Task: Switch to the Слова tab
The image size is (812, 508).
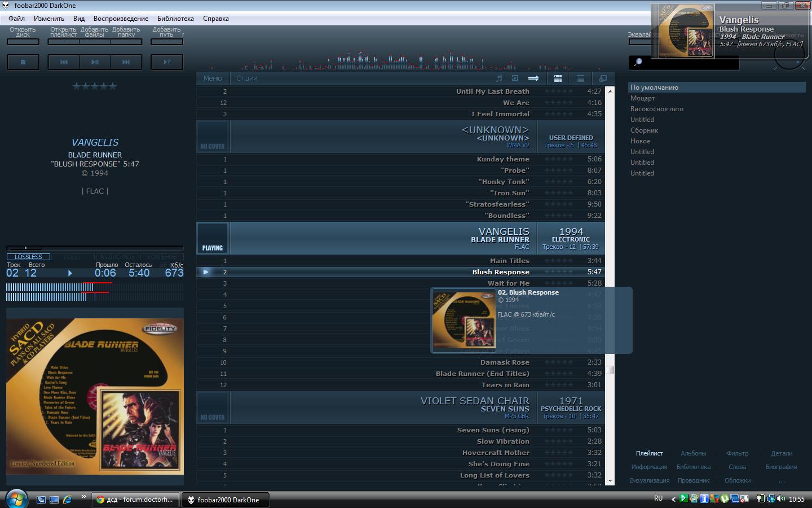Action: point(738,467)
